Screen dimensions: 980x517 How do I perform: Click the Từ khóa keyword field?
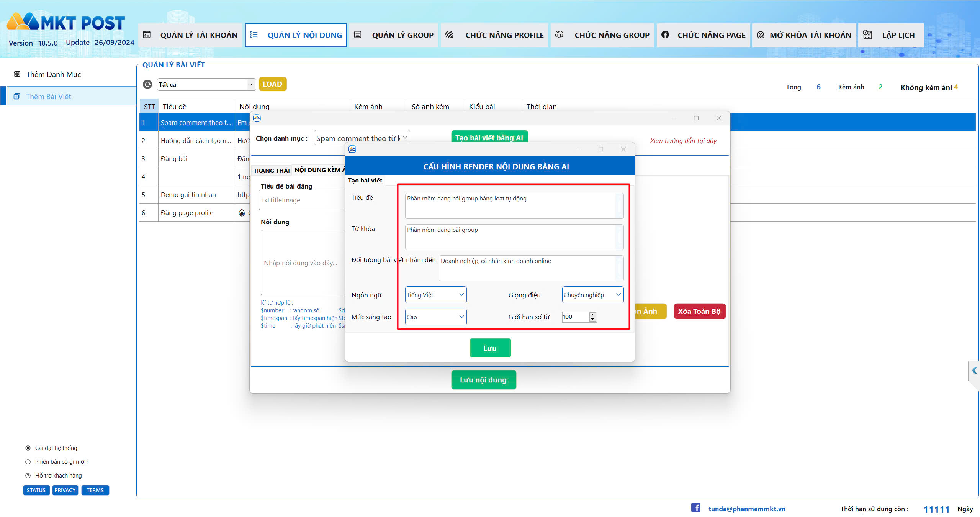(x=514, y=237)
